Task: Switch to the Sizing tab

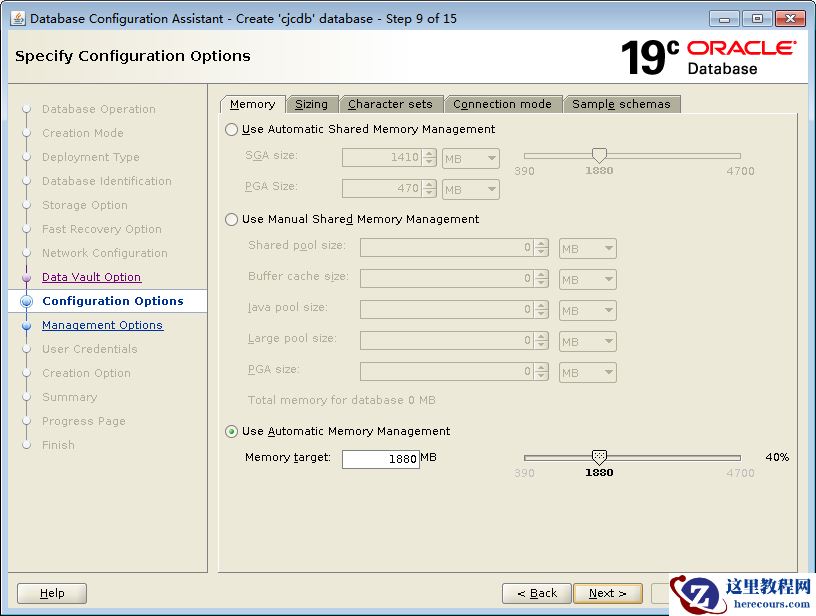Action: 311,104
